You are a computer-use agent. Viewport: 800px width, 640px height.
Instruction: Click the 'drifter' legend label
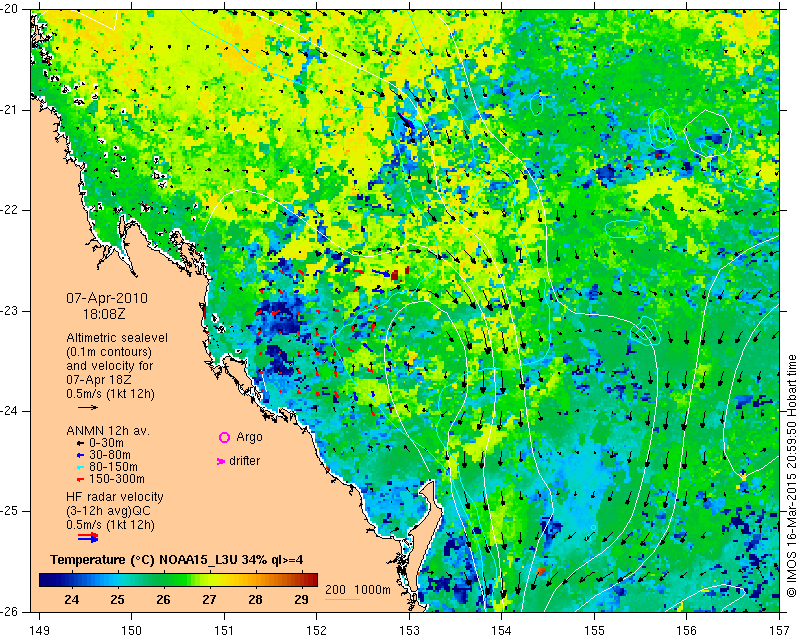pos(244,461)
